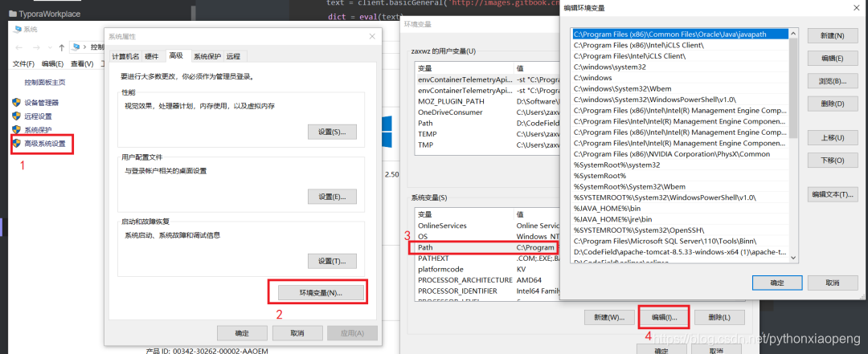The width and height of the screenshot is (868, 354).
Task: Click the 删除(D) button
Action: click(832, 104)
